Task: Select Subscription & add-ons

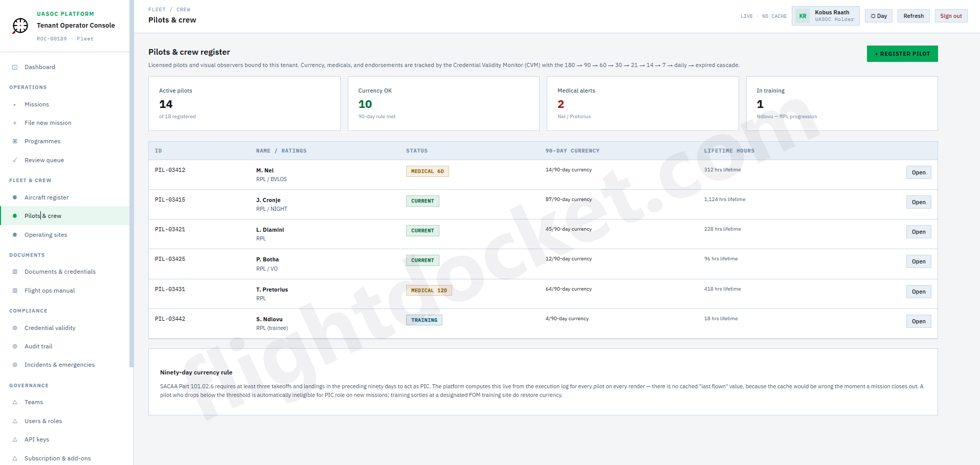Action: [x=56, y=458]
